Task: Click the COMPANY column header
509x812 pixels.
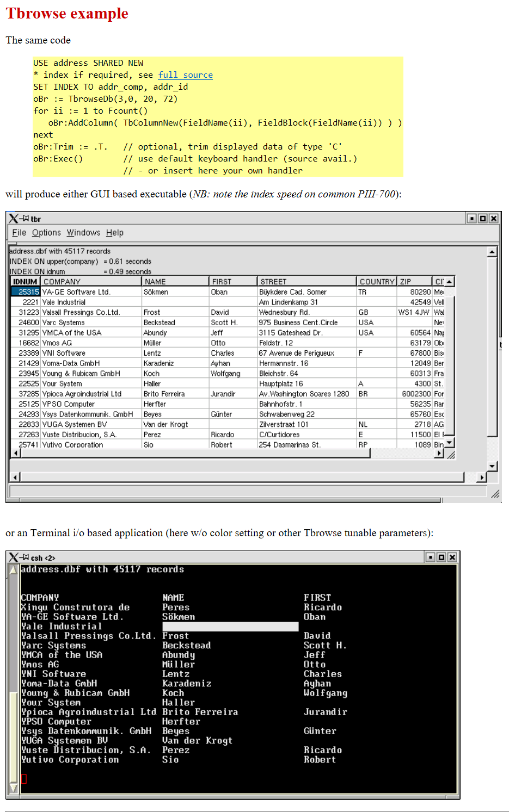Action: pyautogui.click(x=90, y=282)
